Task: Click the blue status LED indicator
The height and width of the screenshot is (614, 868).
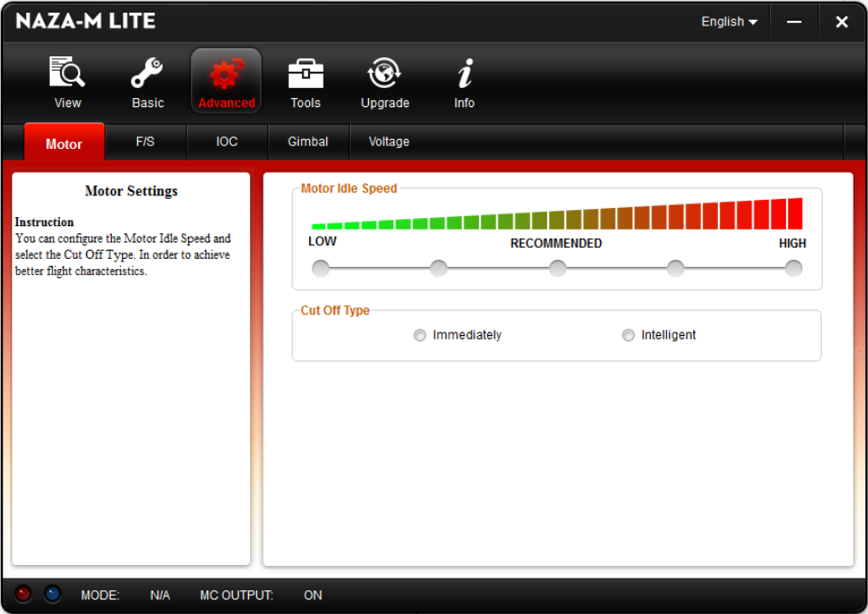Action: point(53,594)
